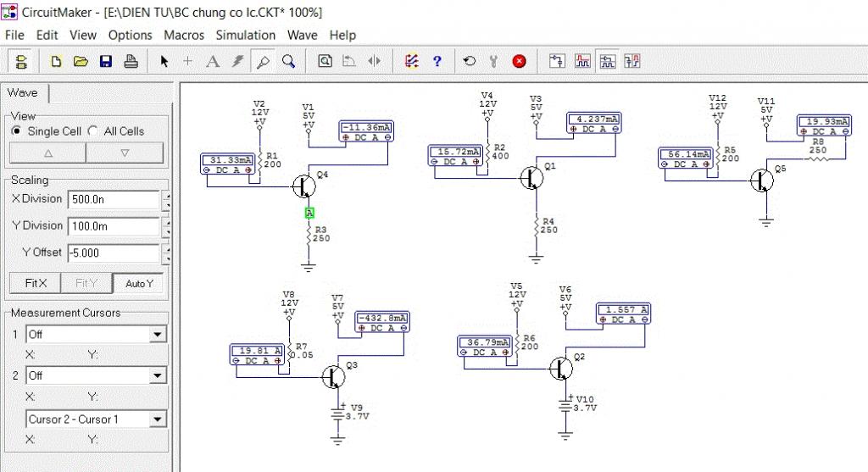The height and width of the screenshot is (472, 868).
Task: Create a new circuit file
Action: [x=56, y=61]
